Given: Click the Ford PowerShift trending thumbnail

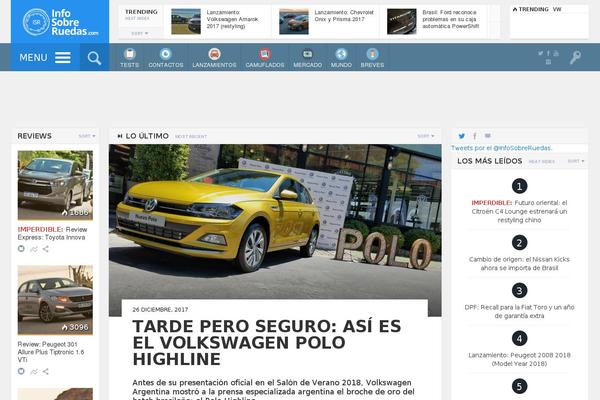Looking at the screenshot, I should [402, 22].
